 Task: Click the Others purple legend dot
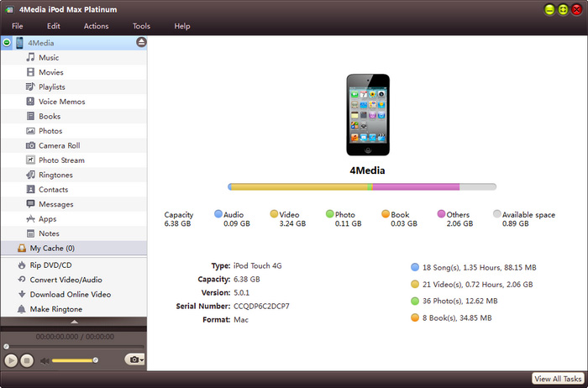[x=441, y=213]
